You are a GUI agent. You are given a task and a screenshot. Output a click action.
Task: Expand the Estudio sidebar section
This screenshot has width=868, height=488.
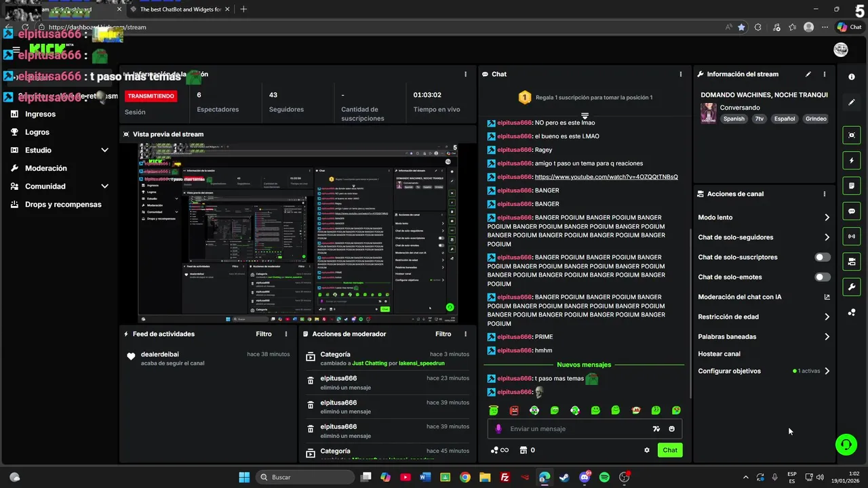[x=104, y=150]
